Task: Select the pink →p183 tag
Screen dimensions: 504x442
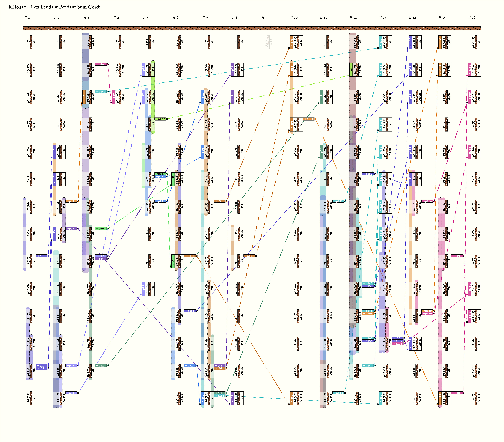Action: [x=457, y=393]
